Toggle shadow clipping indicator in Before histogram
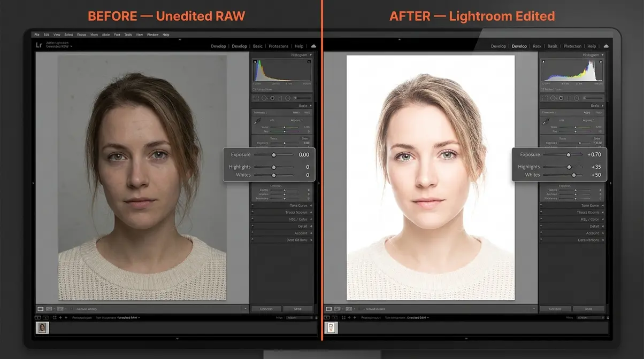The image size is (644, 359). (255, 62)
